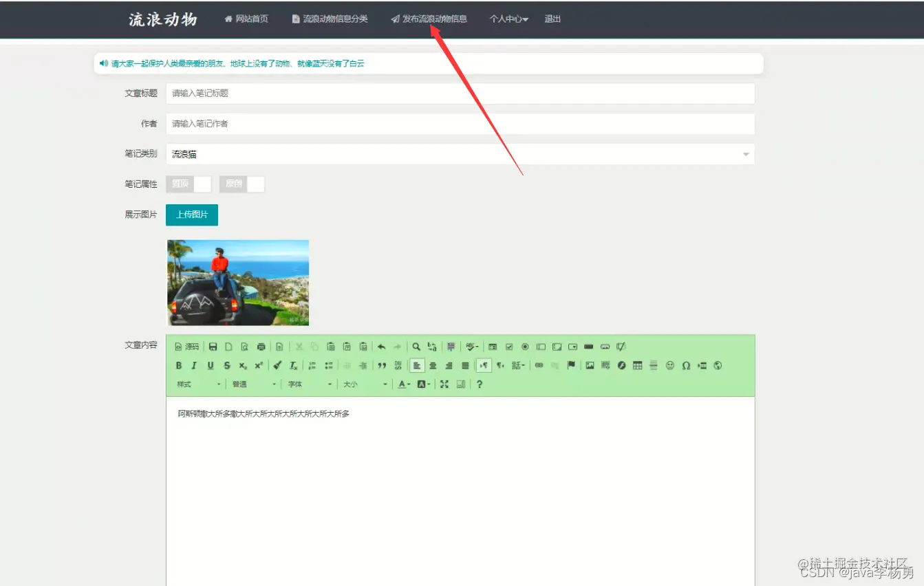
Task: Open the Smiley emoticon picker
Action: 670,365
